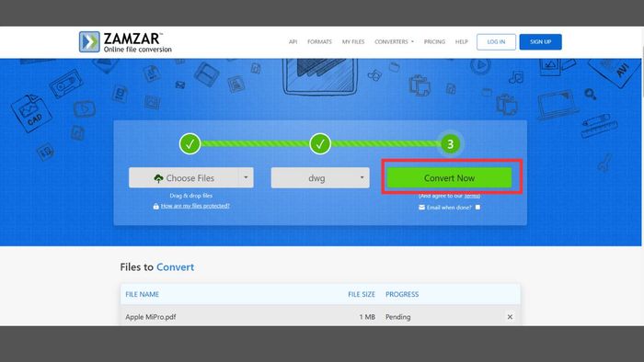Click the Zamzar logo icon
Screen dimensions: 644x362
[89, 42]
